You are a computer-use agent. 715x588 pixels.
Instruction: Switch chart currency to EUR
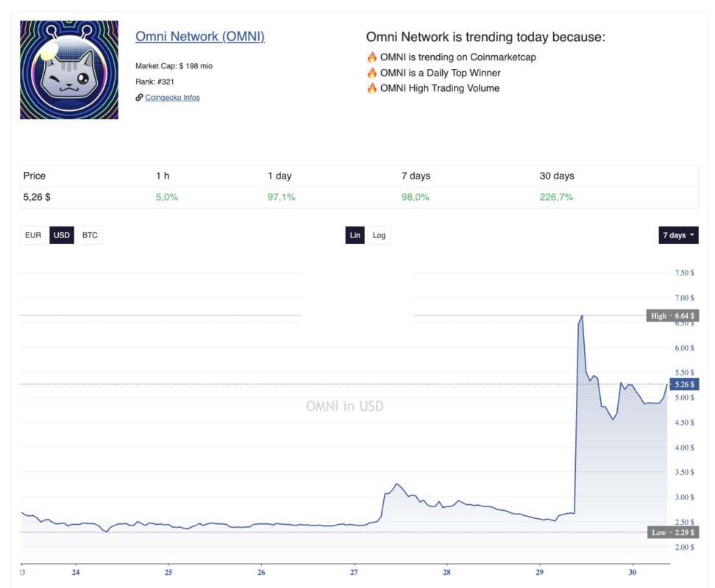tap(33, 235)
